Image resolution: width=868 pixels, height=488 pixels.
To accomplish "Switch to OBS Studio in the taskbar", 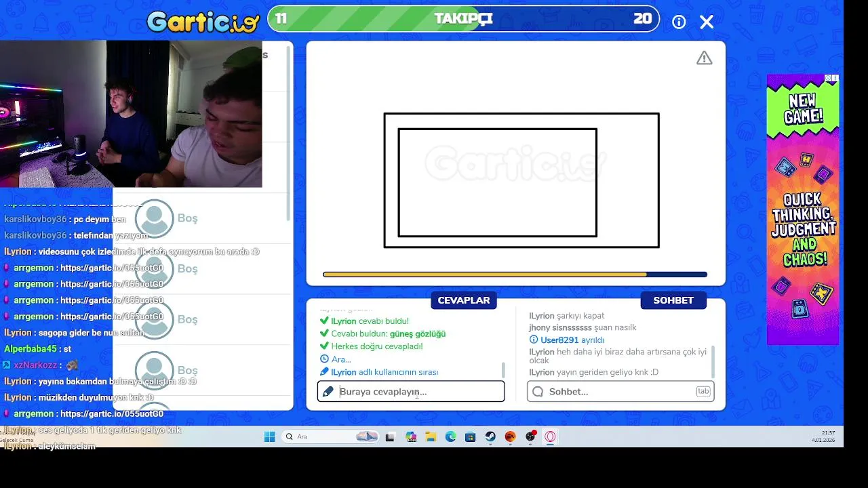I will (x=530, y=436).
